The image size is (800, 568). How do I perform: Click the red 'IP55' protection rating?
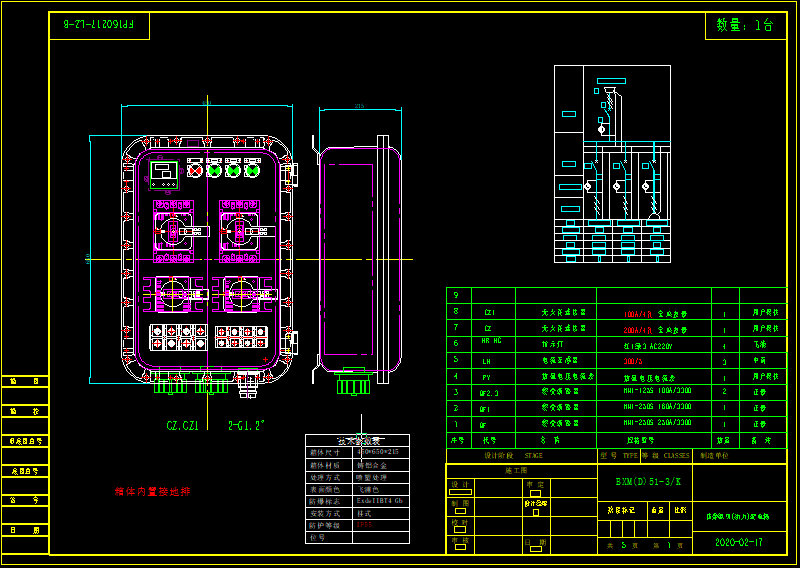click(x=364, y=525)
